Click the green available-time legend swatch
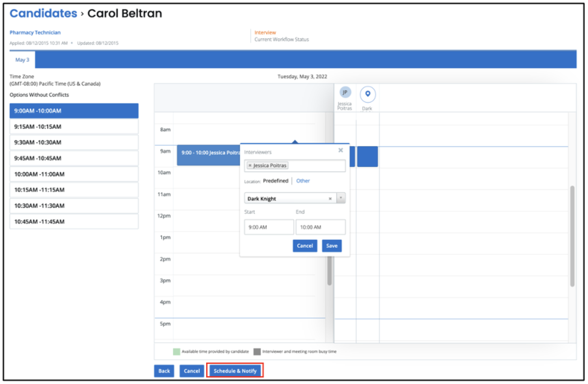The image size is (588, 384). click(177, 352)
